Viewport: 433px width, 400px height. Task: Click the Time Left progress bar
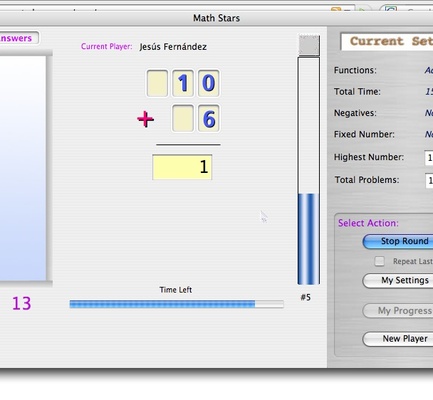[176, 304]
